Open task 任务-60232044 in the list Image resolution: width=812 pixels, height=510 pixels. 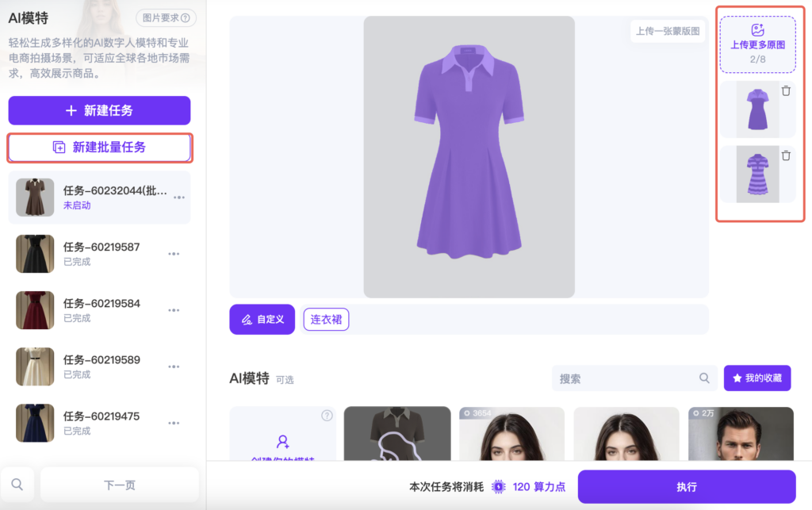(x=99, y=197)
